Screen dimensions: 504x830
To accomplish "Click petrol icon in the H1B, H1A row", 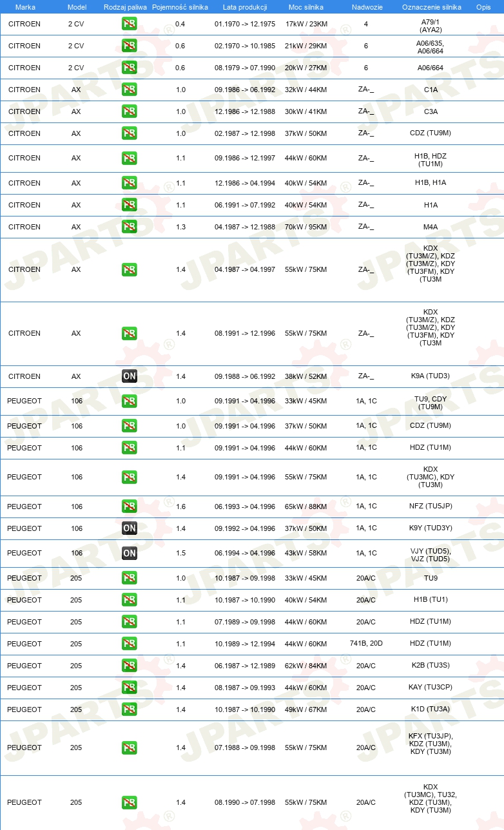I will click(x=130, y=183).
